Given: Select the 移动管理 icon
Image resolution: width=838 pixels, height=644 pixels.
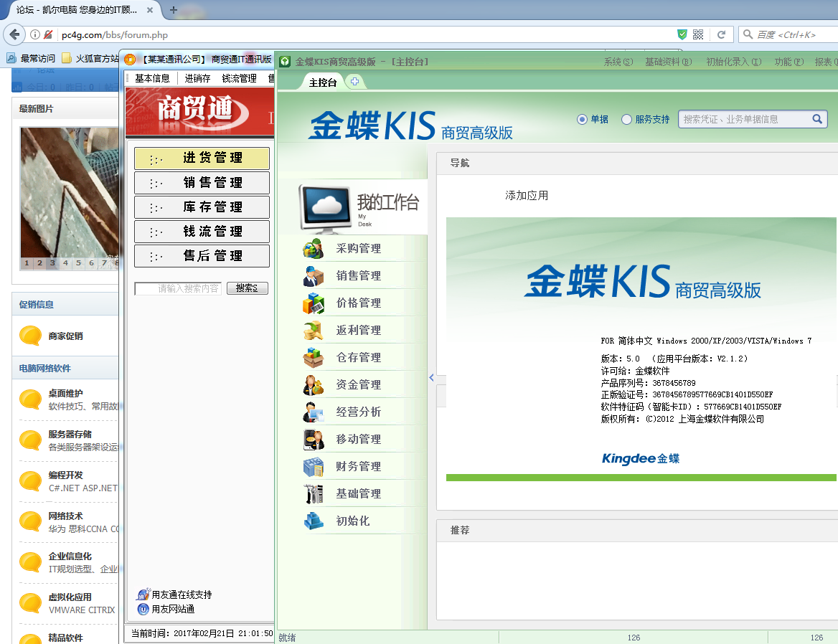Looking at the screenshot, I should coord(314,439).
